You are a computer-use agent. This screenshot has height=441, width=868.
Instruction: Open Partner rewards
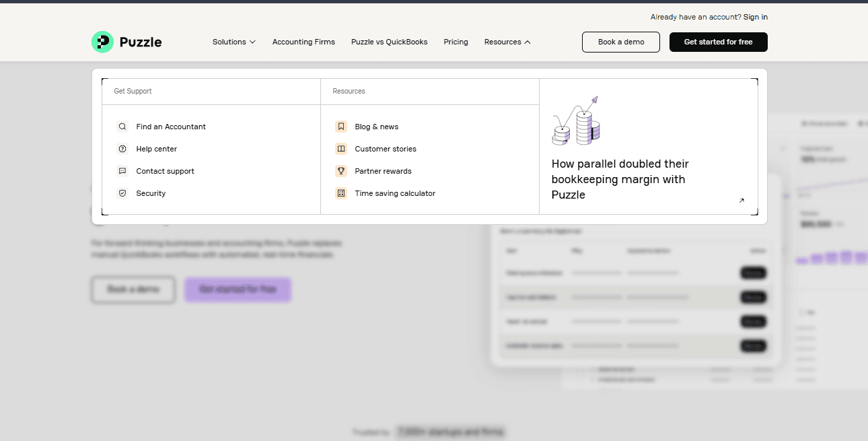(x=384, y=171)
